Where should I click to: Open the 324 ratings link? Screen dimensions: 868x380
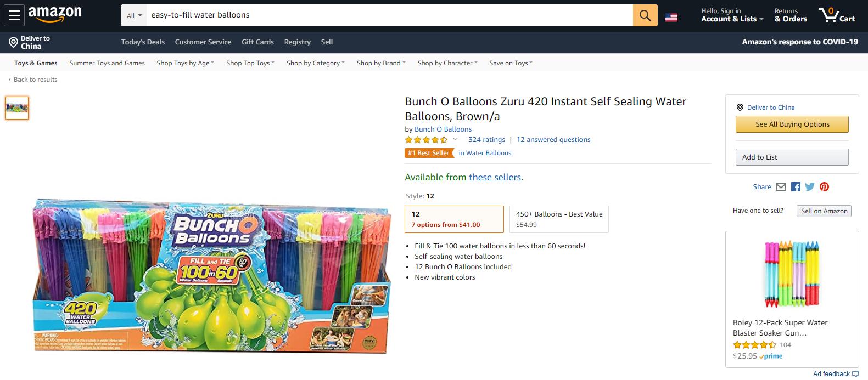486,139
